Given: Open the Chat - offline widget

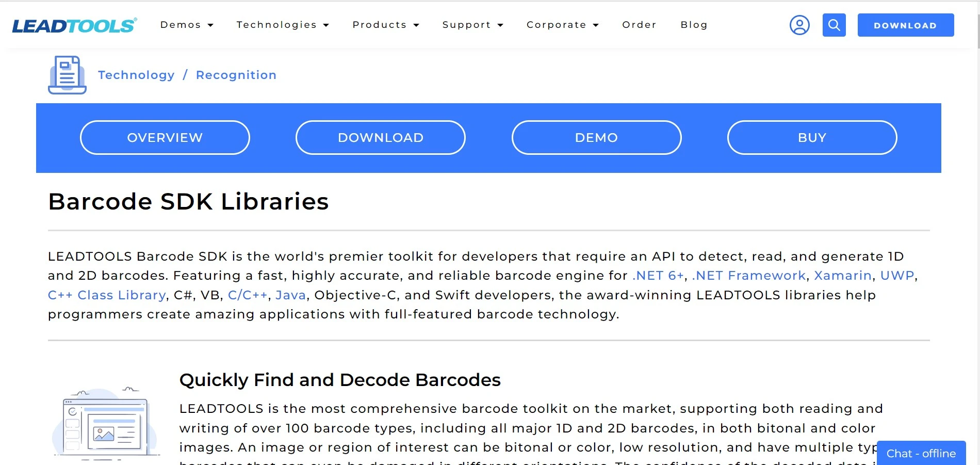Looking at the screenshot, I should pyautogui.click(x=921, y=453).
